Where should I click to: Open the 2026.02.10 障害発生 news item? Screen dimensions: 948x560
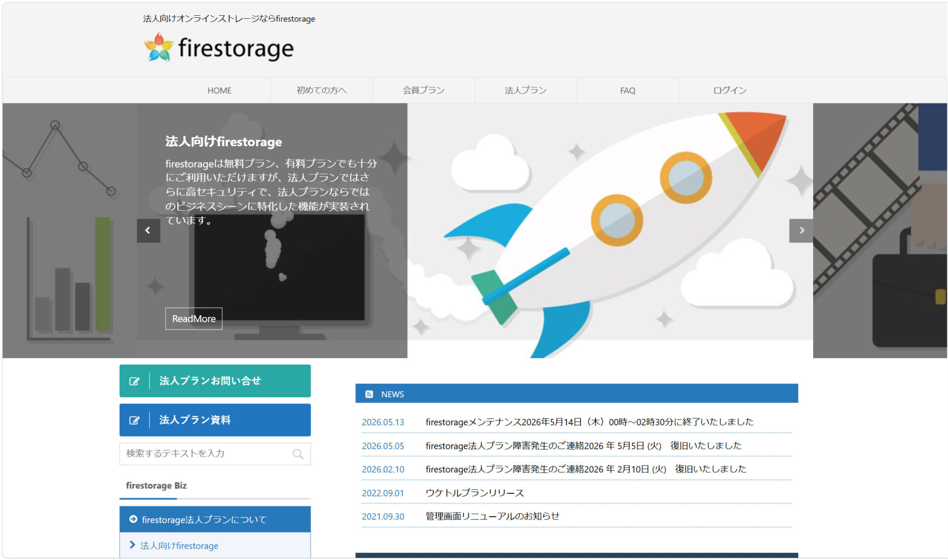point(586,469)
